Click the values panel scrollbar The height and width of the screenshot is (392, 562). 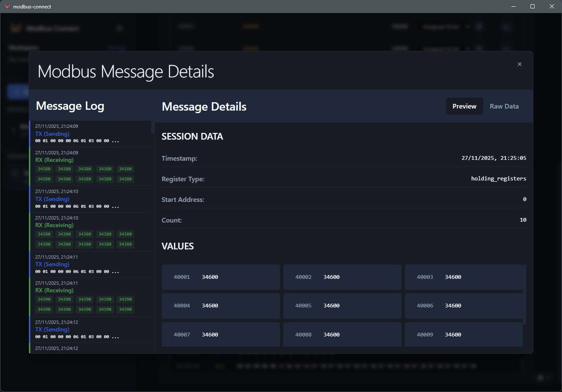click(x=525, y=294)
